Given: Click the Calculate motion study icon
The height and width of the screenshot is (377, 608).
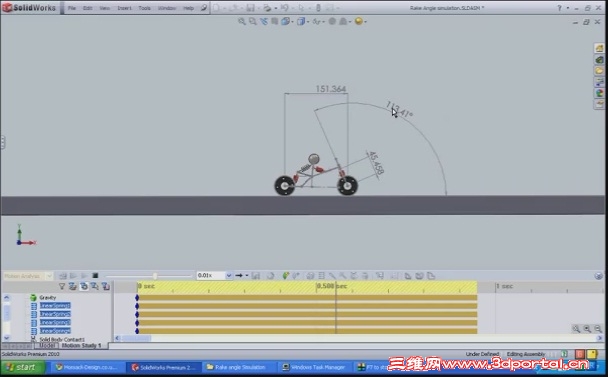Looking at the screenshot, I should tap(63, 276).
